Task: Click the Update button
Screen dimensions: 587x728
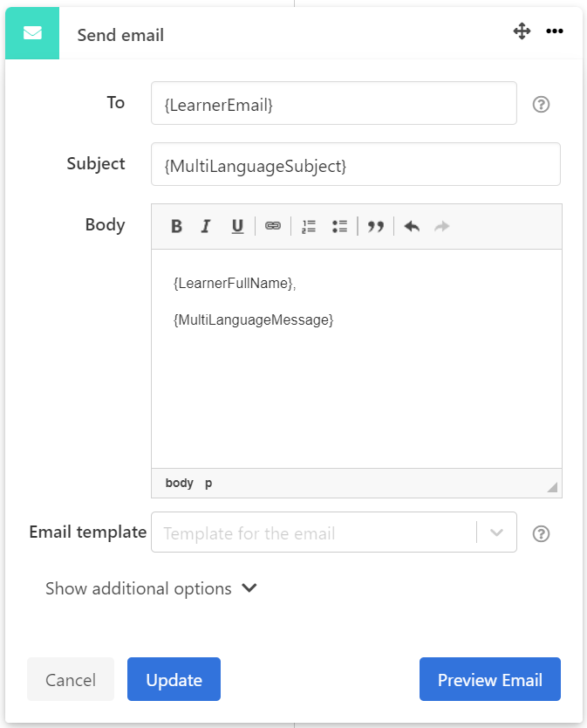Action: [174, 679]
